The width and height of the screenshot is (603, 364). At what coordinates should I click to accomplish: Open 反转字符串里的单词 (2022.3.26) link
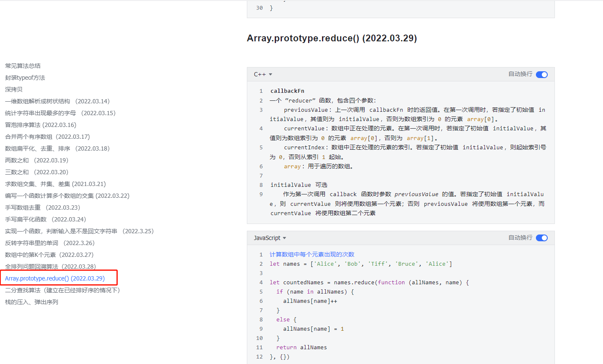tap(49, 243)
